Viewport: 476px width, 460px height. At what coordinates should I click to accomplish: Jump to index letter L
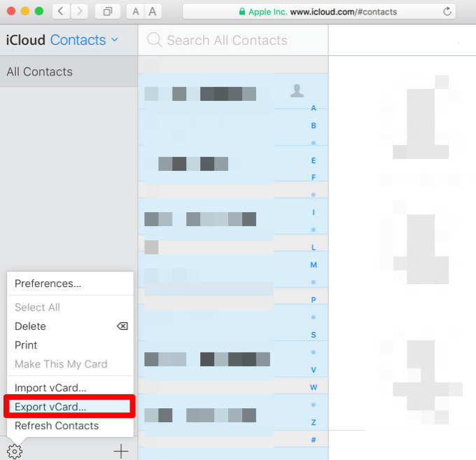click(x=314, y=247)
